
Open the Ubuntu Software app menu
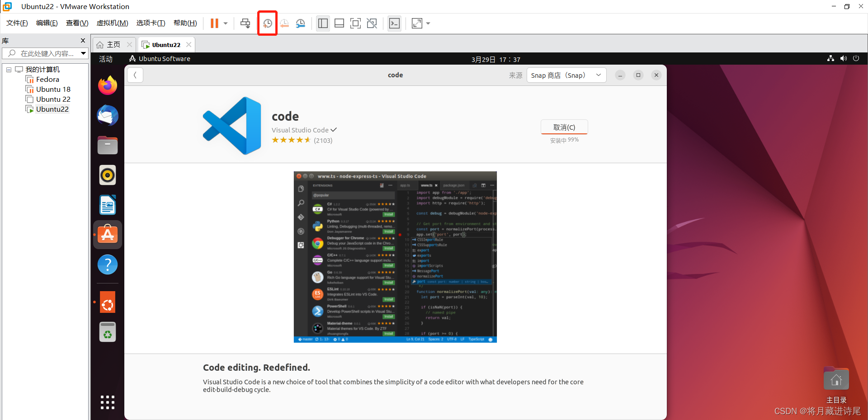click(x=160, y=59)
